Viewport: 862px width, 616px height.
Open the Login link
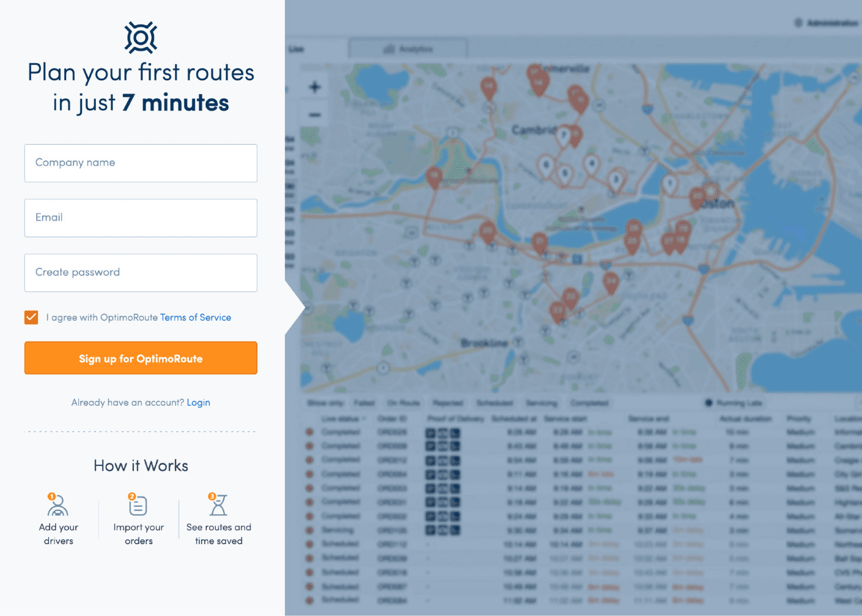198,402
